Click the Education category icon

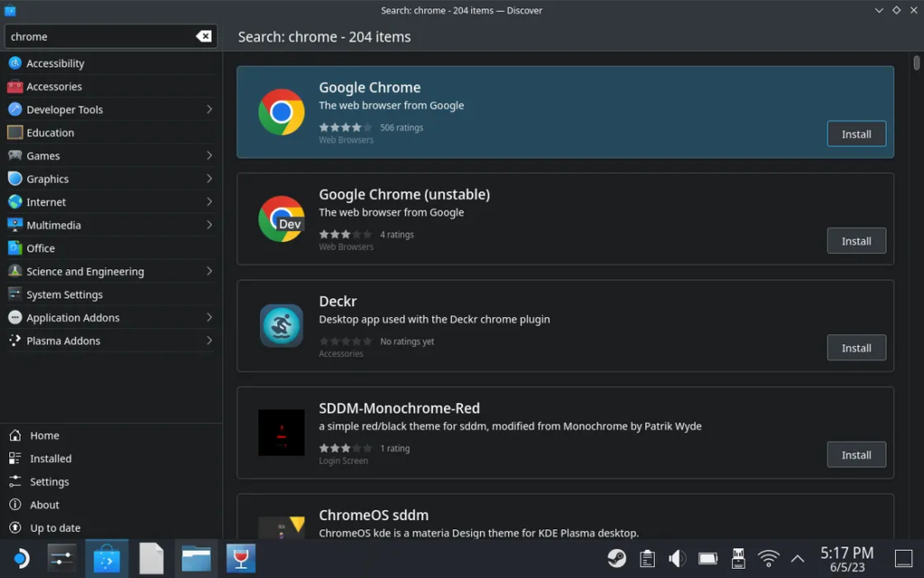tap(14, 132)
